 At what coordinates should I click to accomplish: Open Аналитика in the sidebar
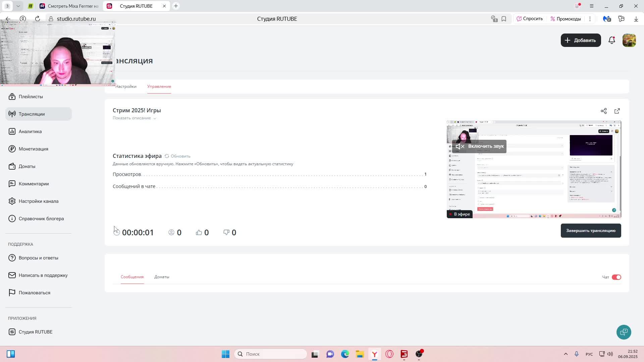[30, 131]
